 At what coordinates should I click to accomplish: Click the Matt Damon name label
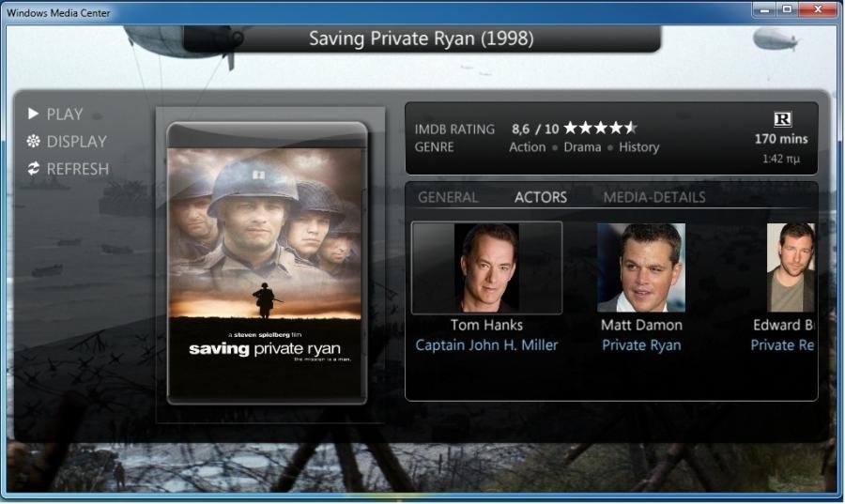pos(641,326)
